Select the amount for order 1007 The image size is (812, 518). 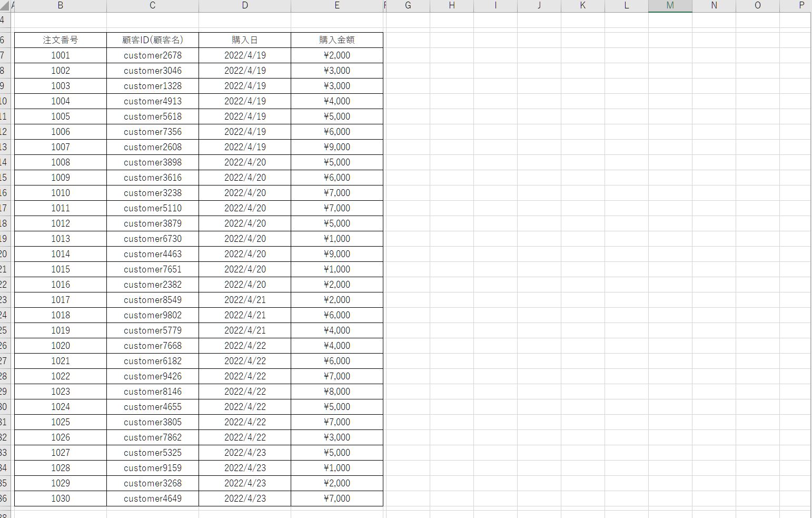click(x=337, y=147)
